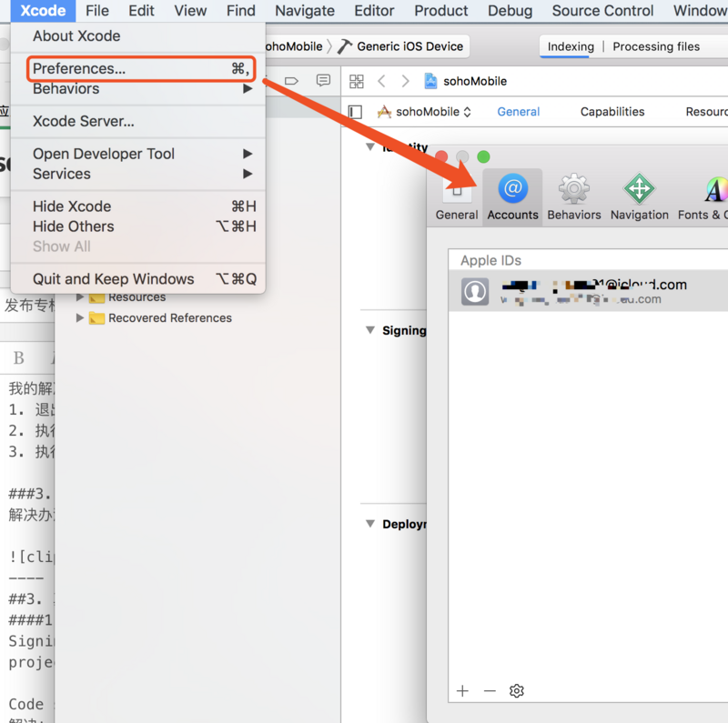The image size is (728, 723).
Task: Click the bold B formatting button
Action: [18, 357]
